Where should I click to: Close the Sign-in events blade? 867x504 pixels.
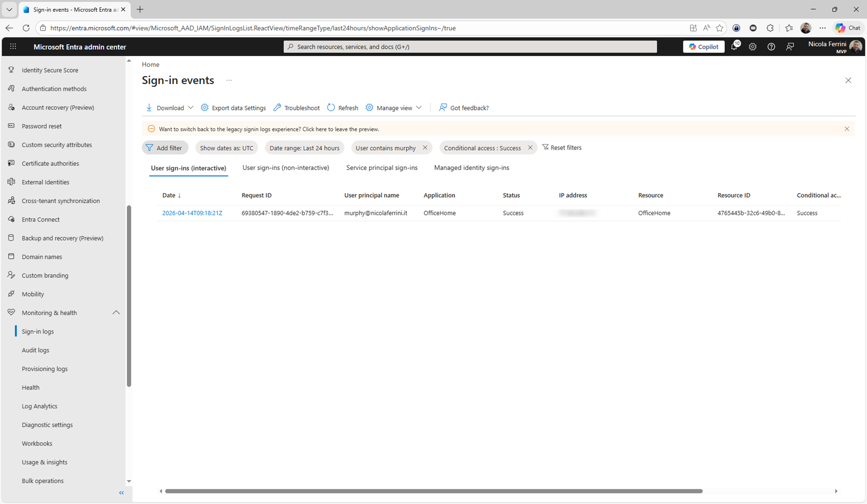(848, 80)
